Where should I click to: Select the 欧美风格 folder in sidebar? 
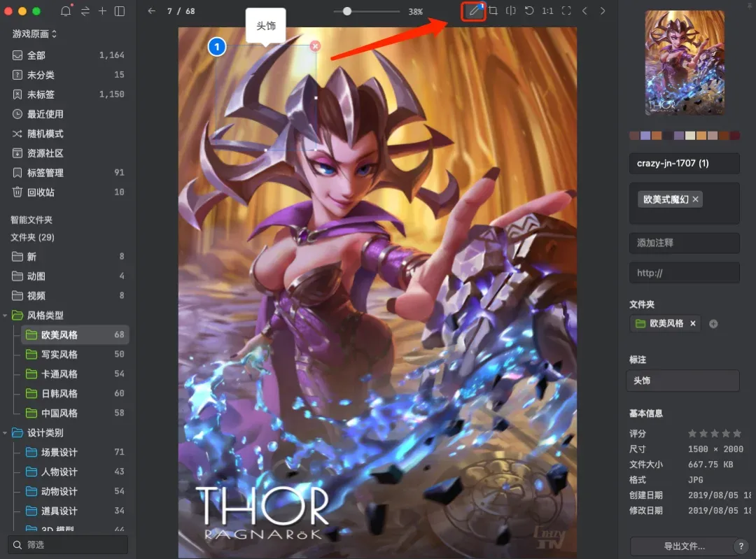pos(75,334)
